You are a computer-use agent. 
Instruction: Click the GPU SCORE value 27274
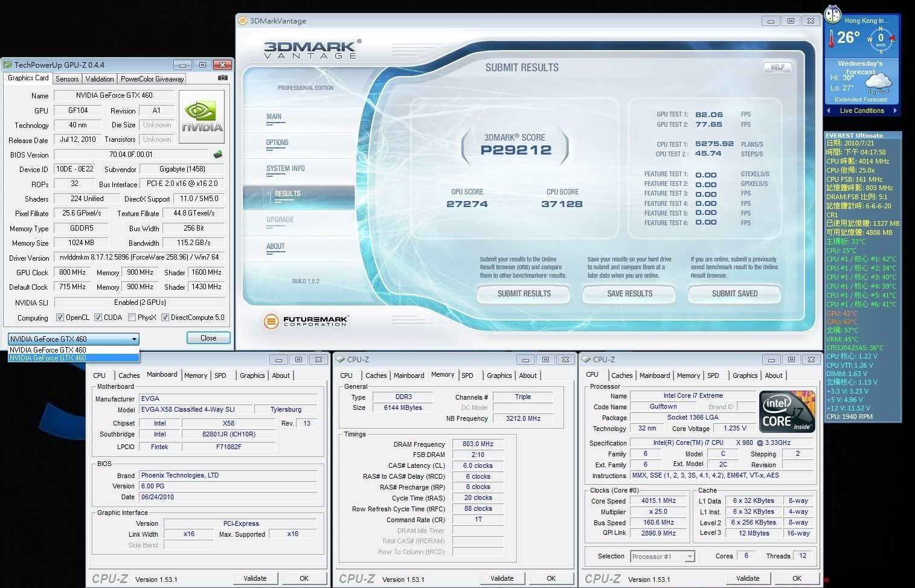pyautogui.click(x=467, y=204)
